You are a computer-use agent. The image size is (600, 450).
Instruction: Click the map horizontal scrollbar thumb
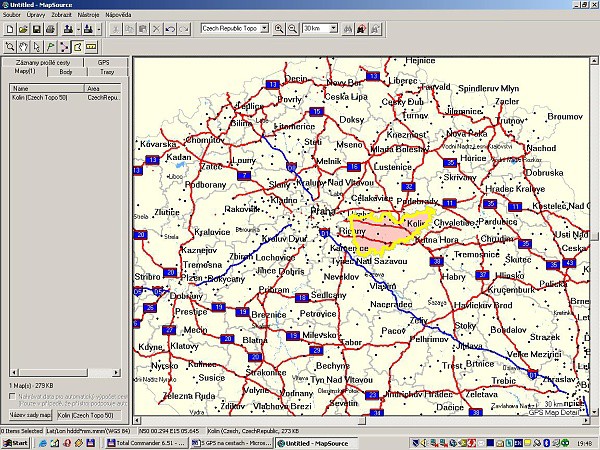tap(362, 421)
